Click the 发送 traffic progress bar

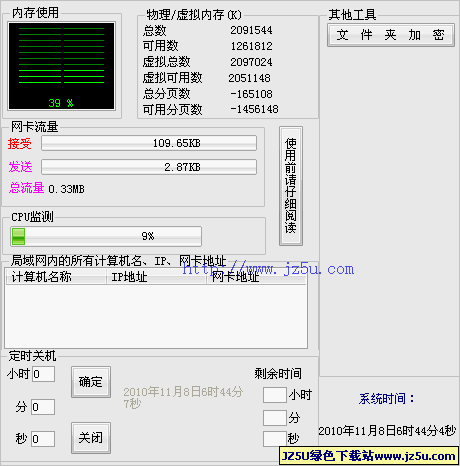coord(149,167)
